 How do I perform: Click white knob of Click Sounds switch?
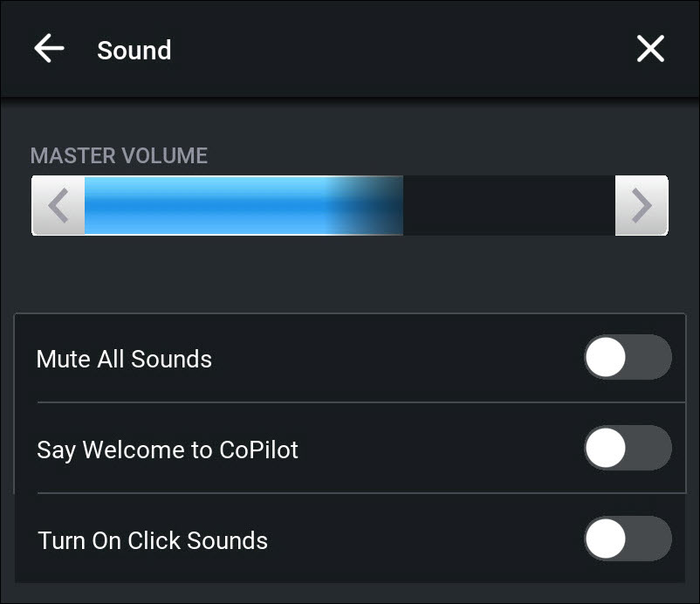click(x=606, y=539)
